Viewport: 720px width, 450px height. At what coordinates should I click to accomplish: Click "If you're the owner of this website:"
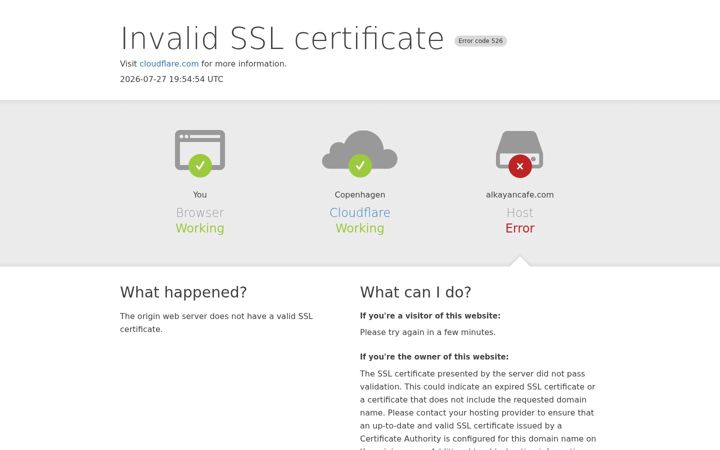434,357
